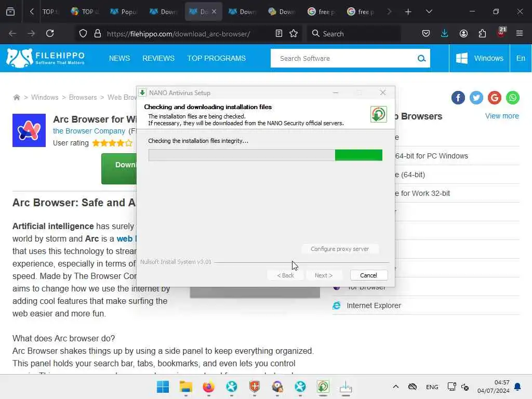532x399 pixels.
Task: Share page via Google icon
Action: tap(495, 98)
